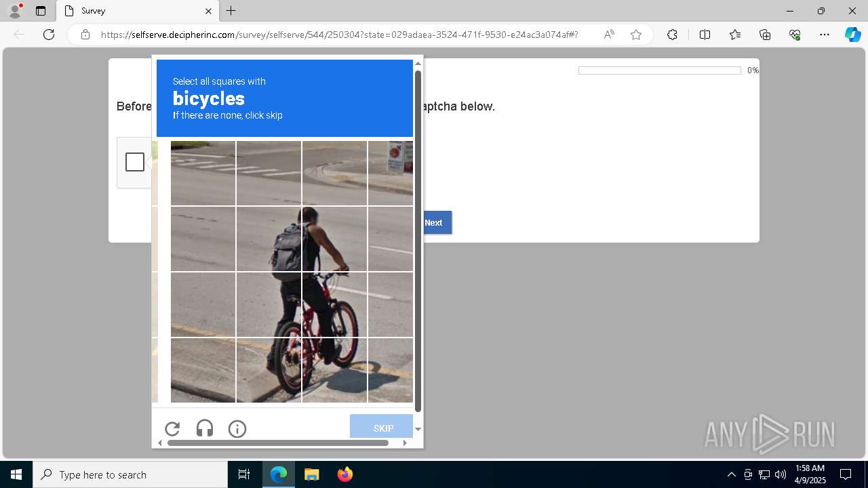Viewport: 868px width, 488px height.
Task: Click the SKIP button in captcha
Action: 382,426
